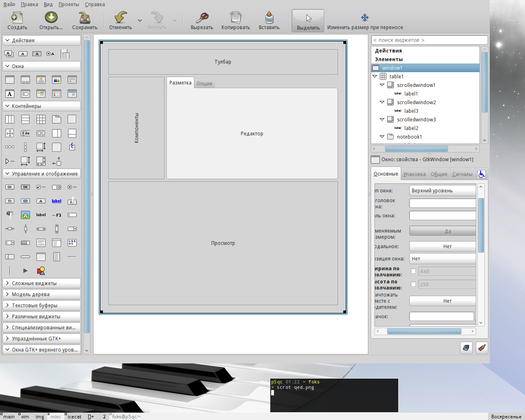Open the undo history arrow beside 'Отменить'

[x=140, y=21]
